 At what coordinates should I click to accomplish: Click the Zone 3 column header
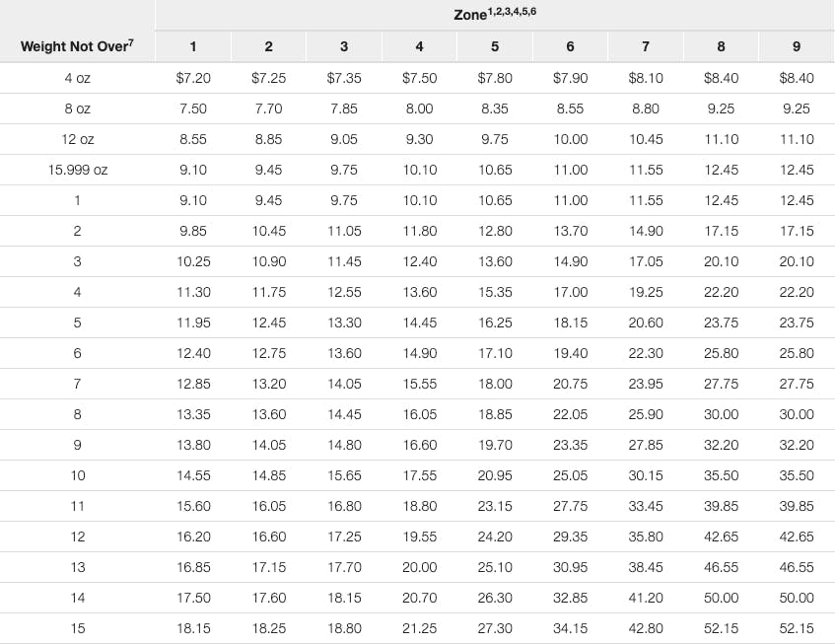344,46
